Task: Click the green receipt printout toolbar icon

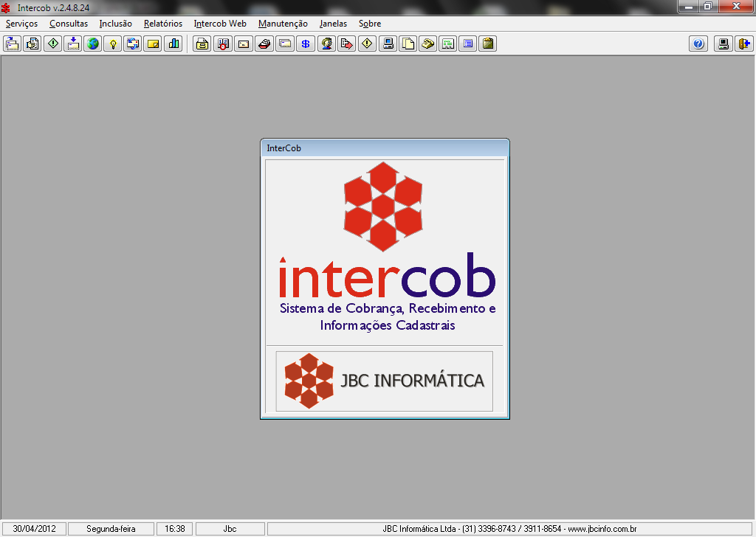Action: click(448, 44)
